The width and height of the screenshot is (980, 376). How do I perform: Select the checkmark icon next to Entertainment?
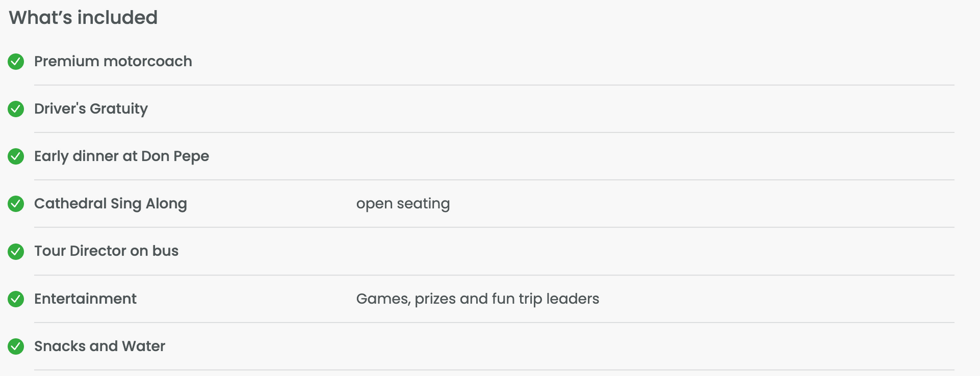[x=16, y=299]
